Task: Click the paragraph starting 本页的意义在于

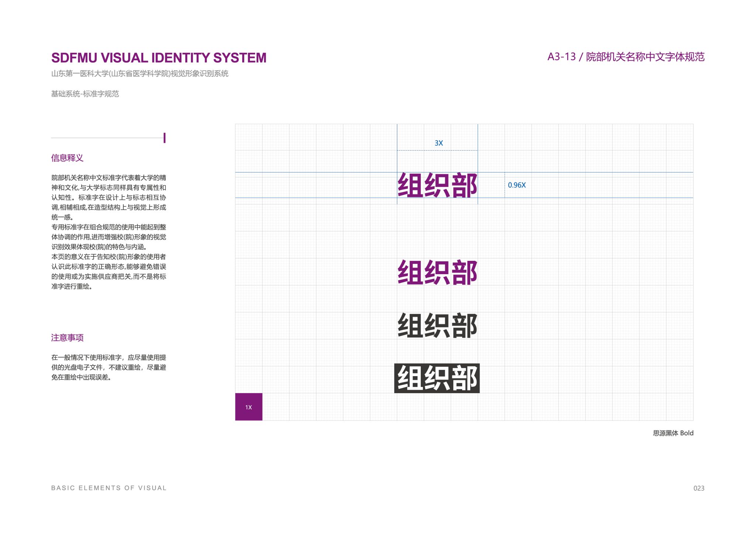Action: click(109, 272)
